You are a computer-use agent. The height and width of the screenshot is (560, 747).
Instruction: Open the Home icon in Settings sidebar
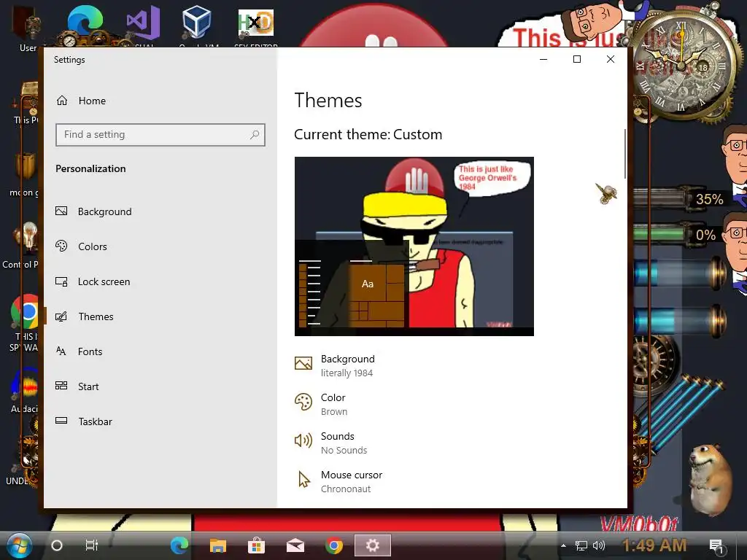pos(62,101)
